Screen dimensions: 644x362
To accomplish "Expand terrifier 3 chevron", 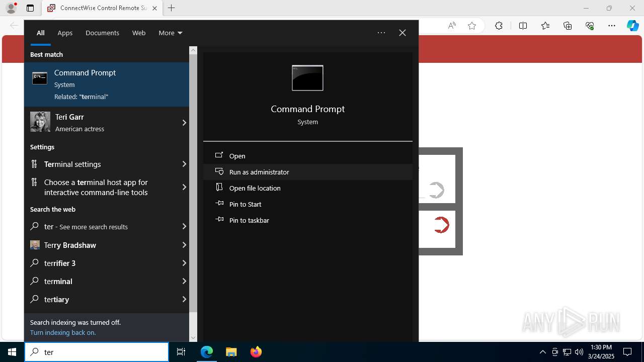I will [x=184, y=263].
